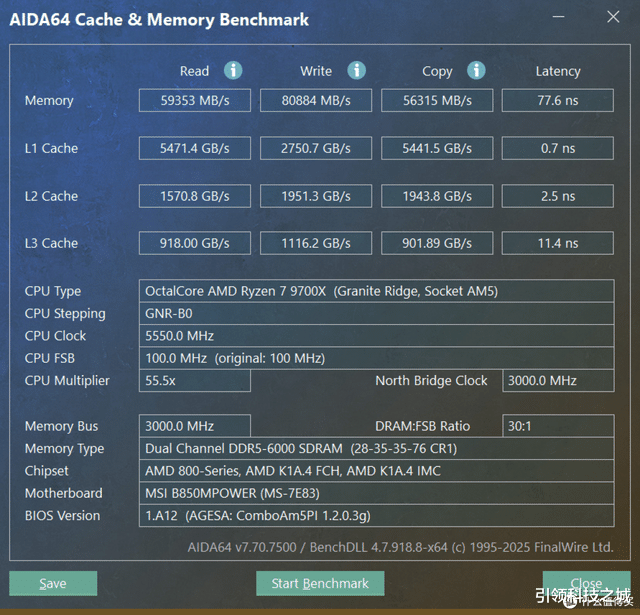
Task: Click the CPU Multiplier label
Action: coord(67,381)
